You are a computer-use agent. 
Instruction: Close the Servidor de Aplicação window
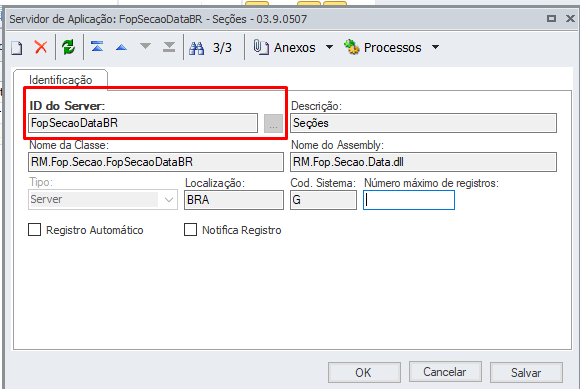point(570,18)
